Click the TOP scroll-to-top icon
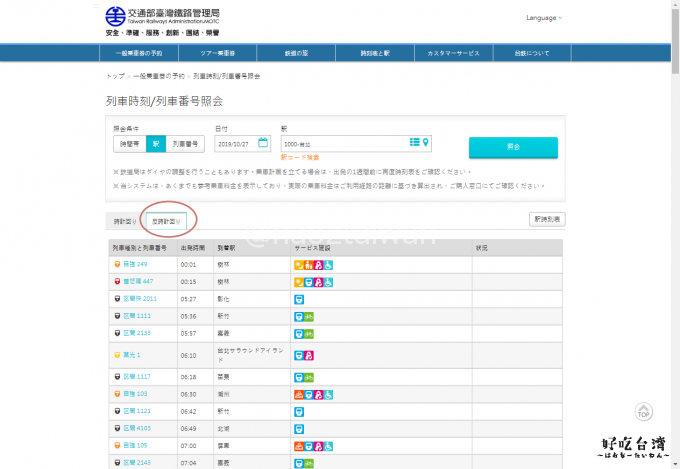Viewport: 680px width, 469px height. pyautogui.click(x=645, y=411)
